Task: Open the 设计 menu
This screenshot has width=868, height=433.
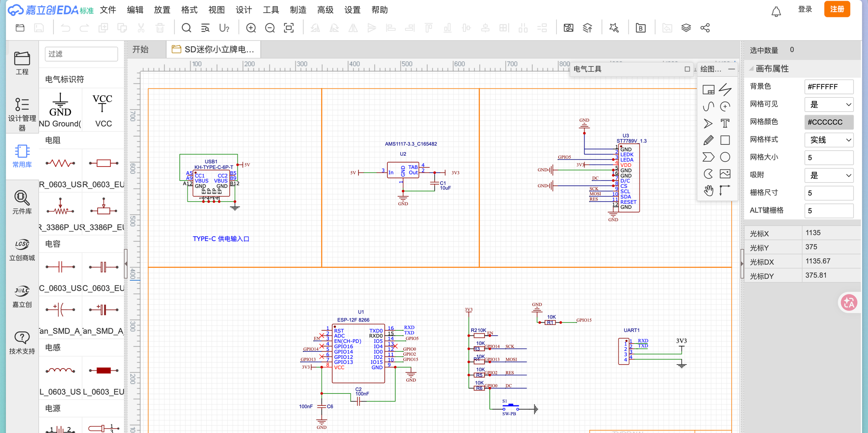Action: tap(244, 10)
